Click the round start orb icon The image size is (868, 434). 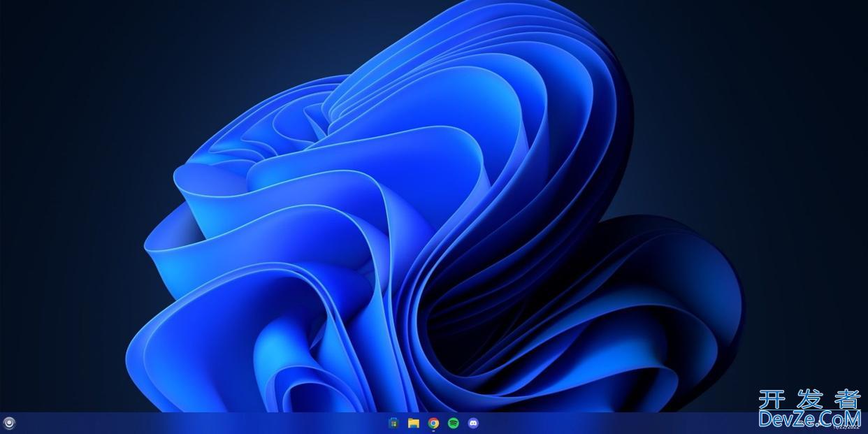point(9,423)
